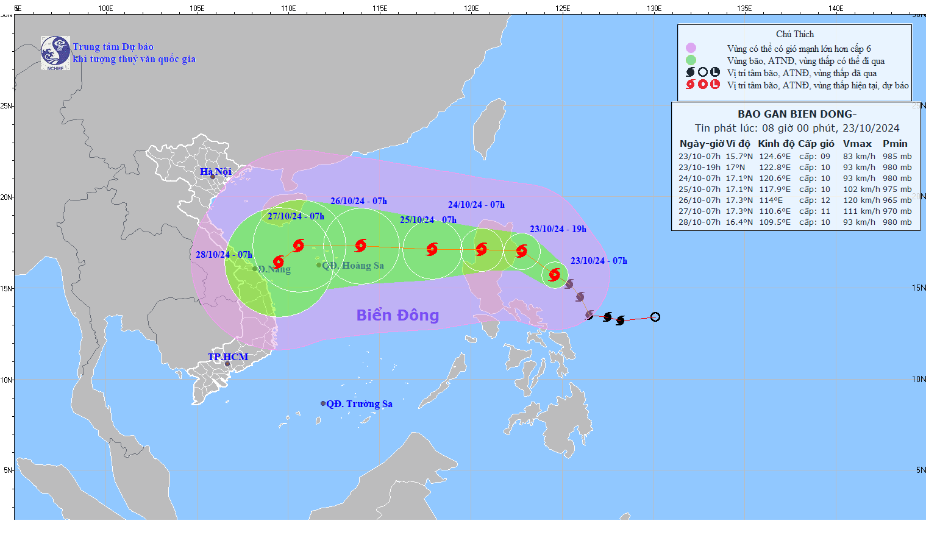Click the 'Ngày-giờ' column header
Image resolution: width=926 pixels, height=560 pixels.
click(x=702, y=144)
